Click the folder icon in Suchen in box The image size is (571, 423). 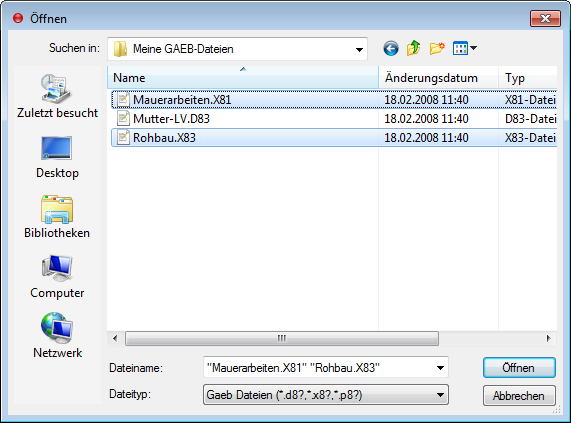120,49
